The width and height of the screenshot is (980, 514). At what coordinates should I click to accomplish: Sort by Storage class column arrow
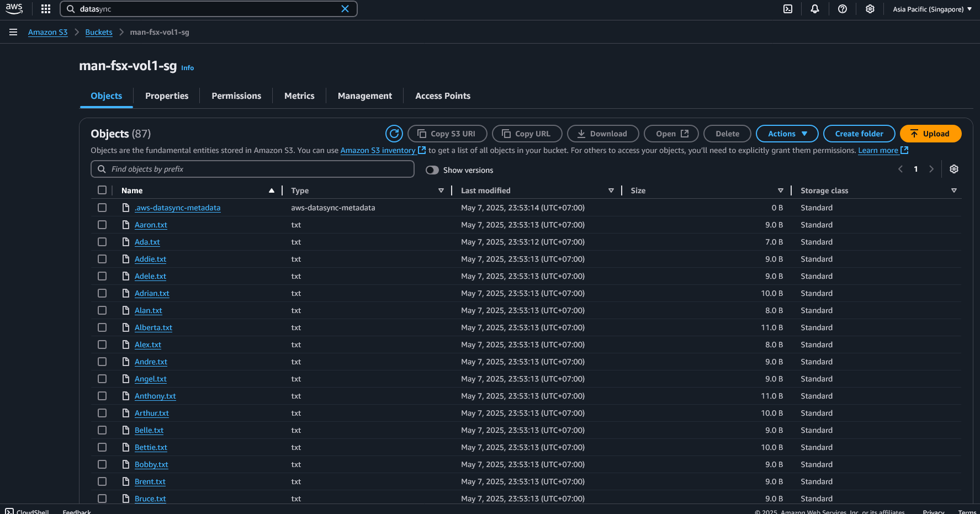coord(954,190)
